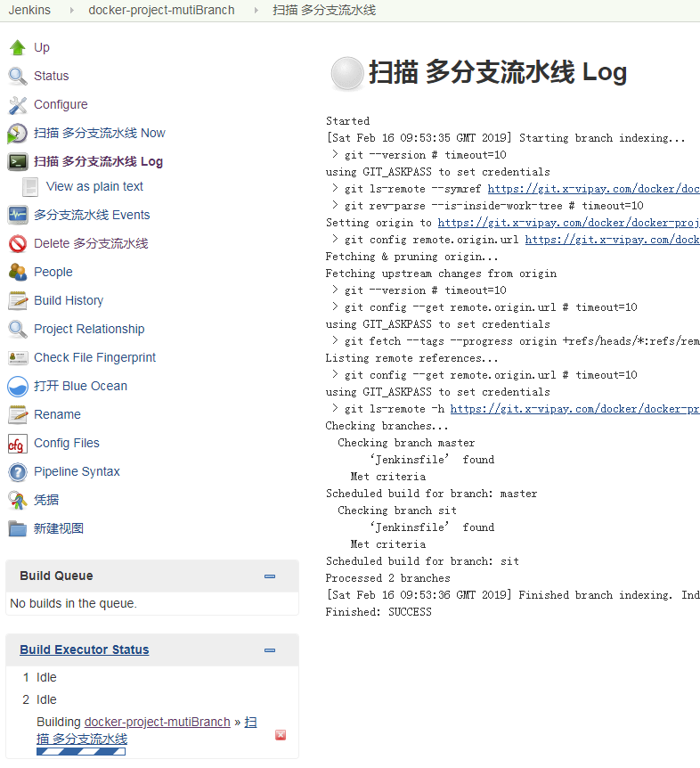Select View as plain text
The width and height of the screenshot is (700, 768).
tap(94, 186)
